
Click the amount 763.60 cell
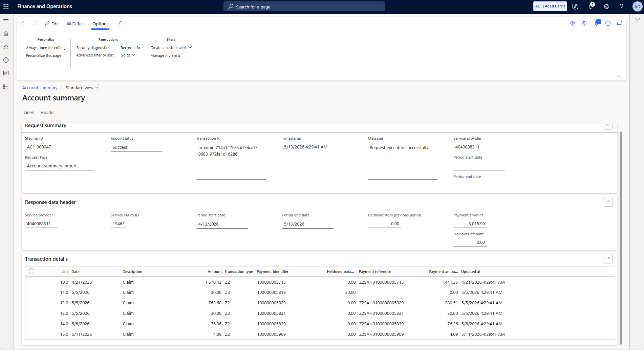coord(215,303)
